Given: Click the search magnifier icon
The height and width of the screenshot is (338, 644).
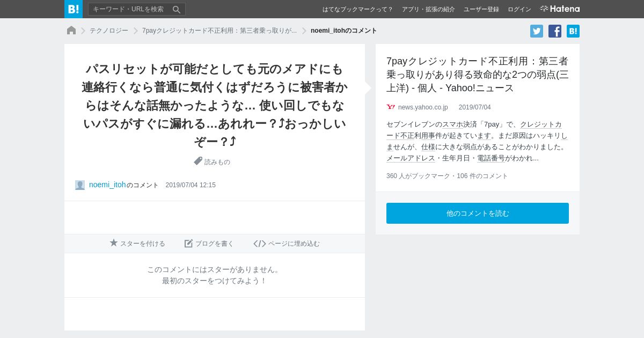Looking at the screenshot, I should pos(177,9).
